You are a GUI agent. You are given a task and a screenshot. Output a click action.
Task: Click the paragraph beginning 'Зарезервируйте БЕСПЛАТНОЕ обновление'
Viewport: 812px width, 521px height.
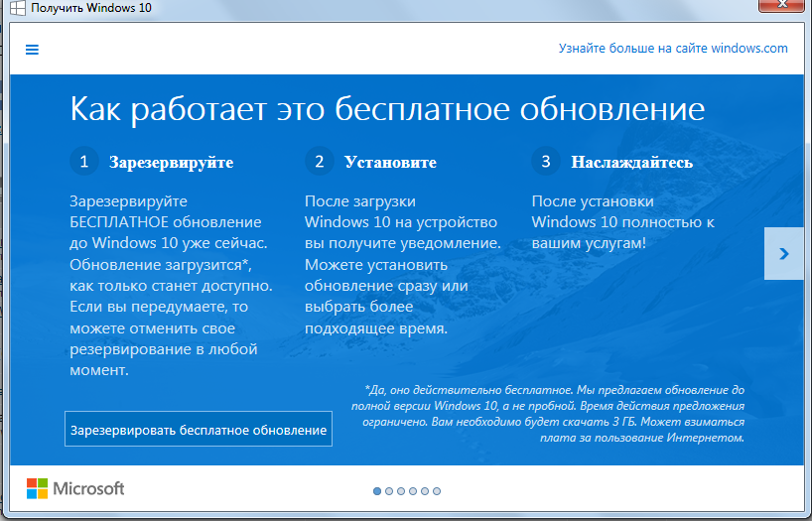[x=172, y=286]
